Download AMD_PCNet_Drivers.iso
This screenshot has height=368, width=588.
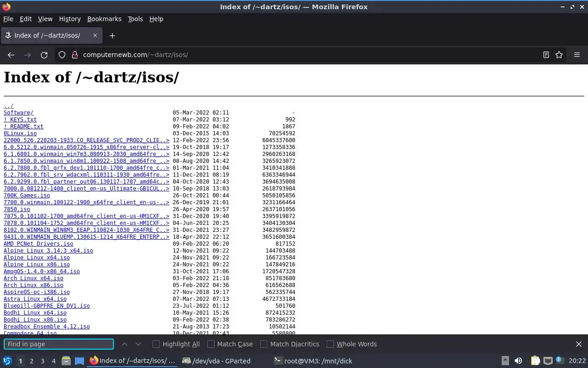click(x=38, y=244)
